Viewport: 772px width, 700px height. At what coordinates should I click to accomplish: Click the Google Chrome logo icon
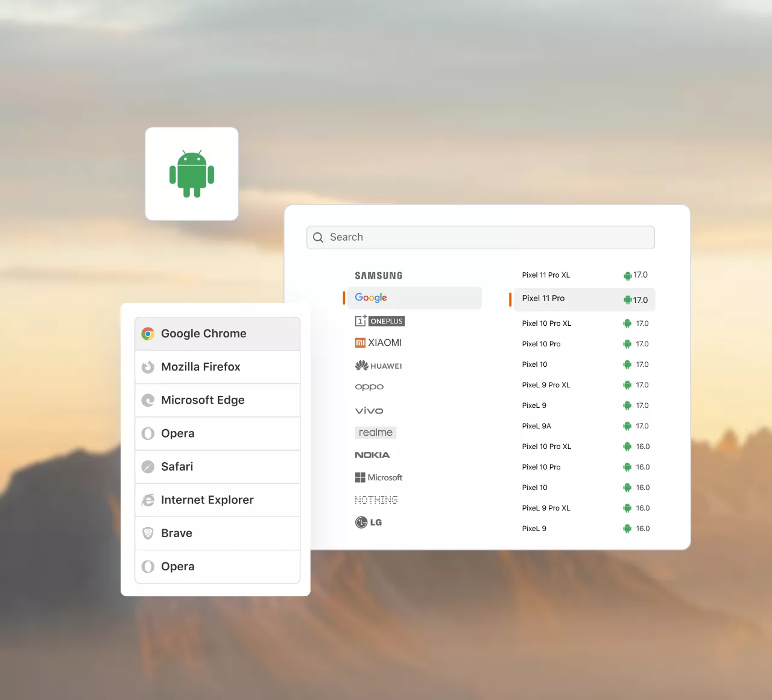(148, 334)
